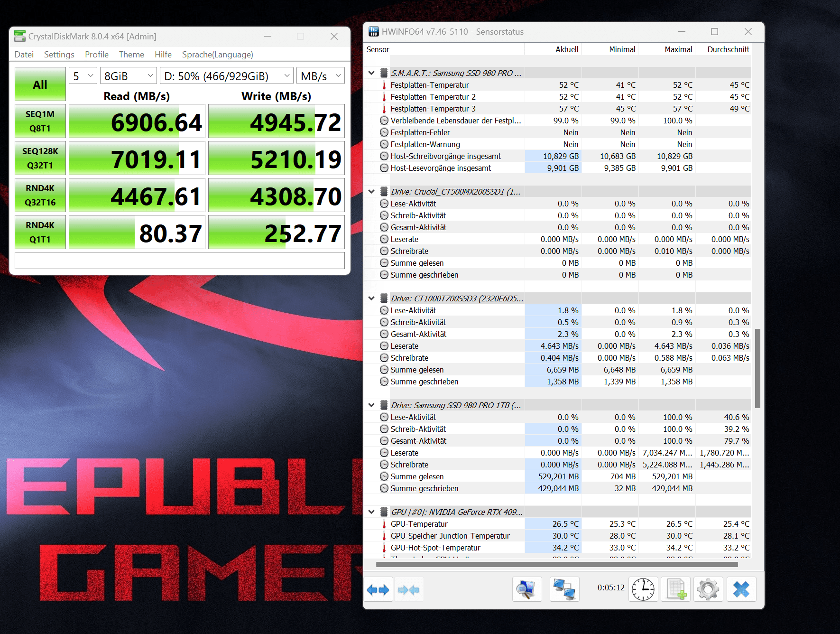This screenshot has width=840, height=634.
Task: Run the RND4K Q1T1 test
Action: pyautogui.click(x=40, y=232)
